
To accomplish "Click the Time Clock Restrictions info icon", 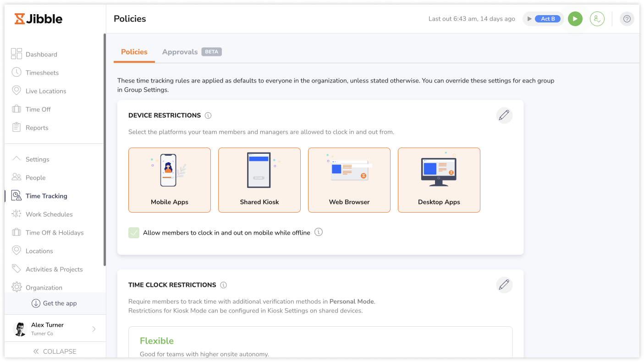I will [x=223, y=285].
